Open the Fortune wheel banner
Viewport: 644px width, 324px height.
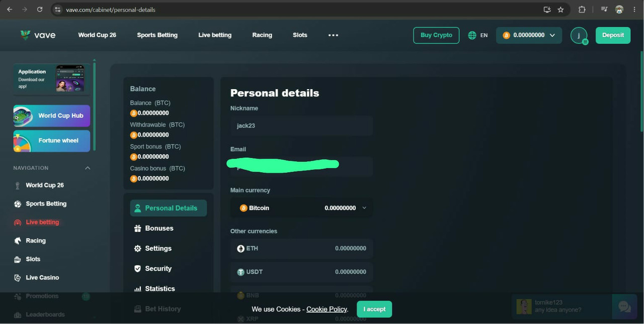52,141
